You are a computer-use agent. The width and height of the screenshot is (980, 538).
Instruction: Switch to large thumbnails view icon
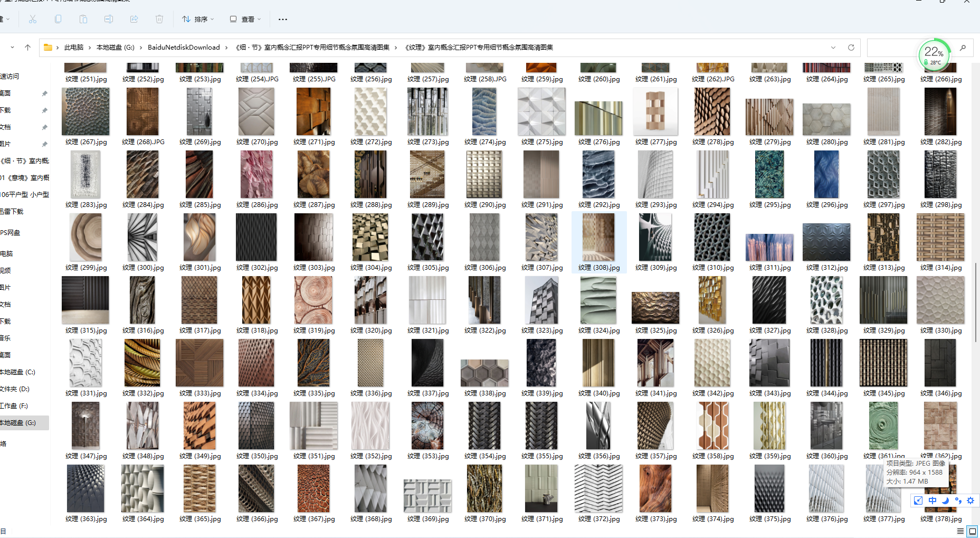[973, 531]
